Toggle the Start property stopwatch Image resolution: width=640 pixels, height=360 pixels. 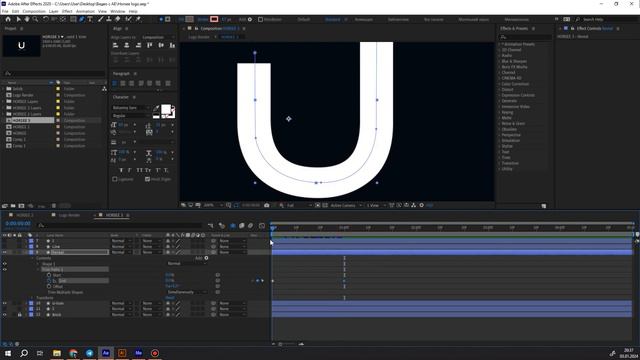(49, 275)
